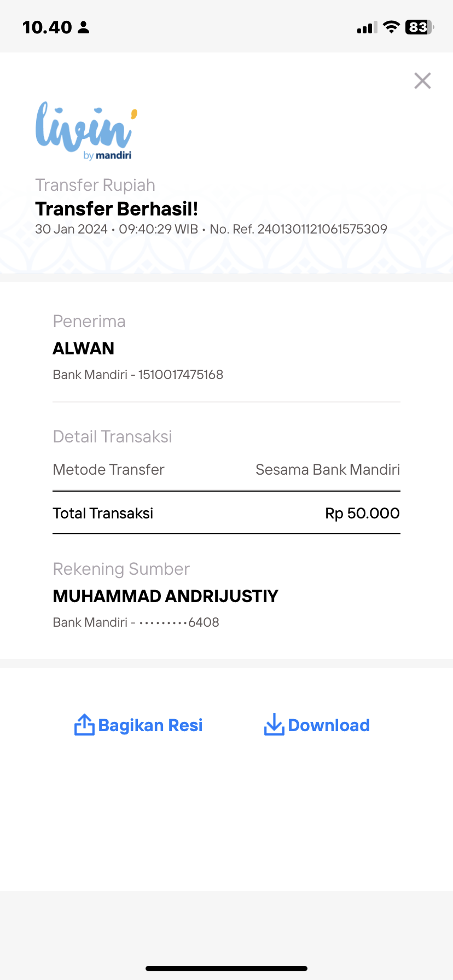Tap the 10.40 clock in status bar

click(x=47, y=27)
